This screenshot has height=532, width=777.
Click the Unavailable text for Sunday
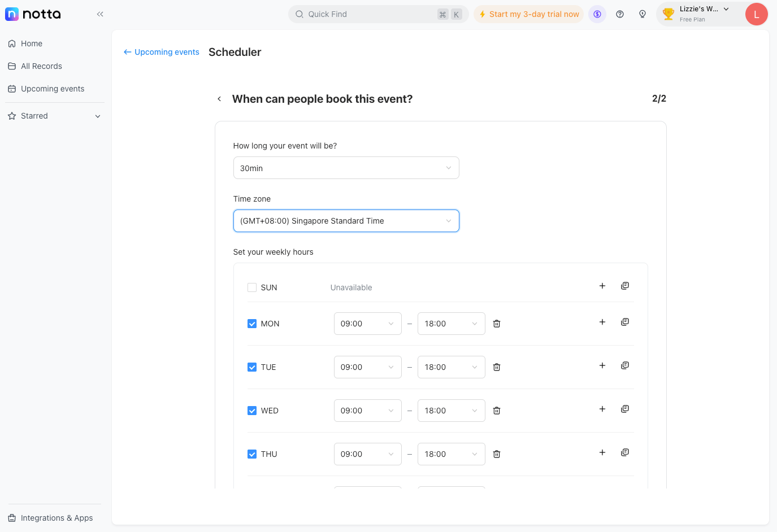pyautogui.click(x=351, y=287)
